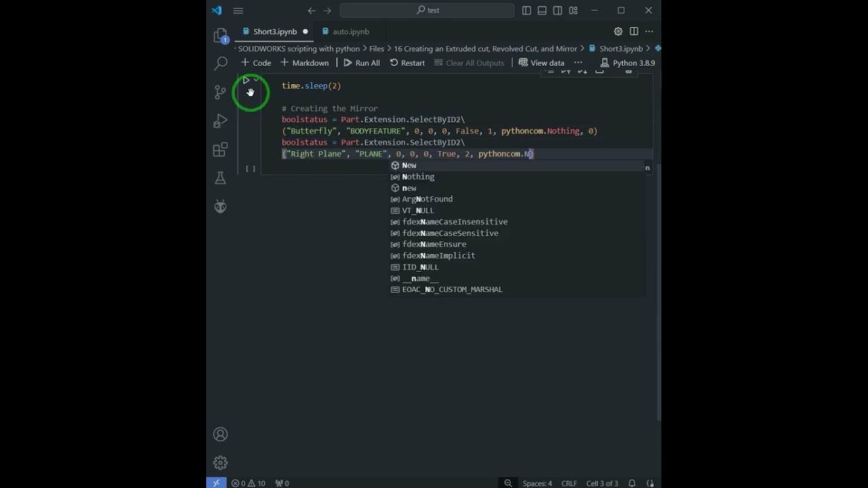Open notifications bell in status bar
The width and height of the screenshot is (868, 488).
click(x=632, y=483)
